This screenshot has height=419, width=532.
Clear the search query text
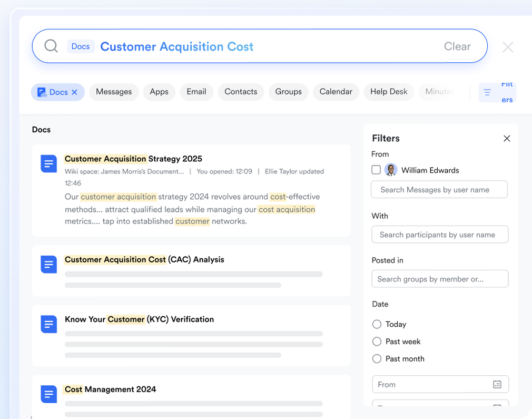tap(457, 46)
